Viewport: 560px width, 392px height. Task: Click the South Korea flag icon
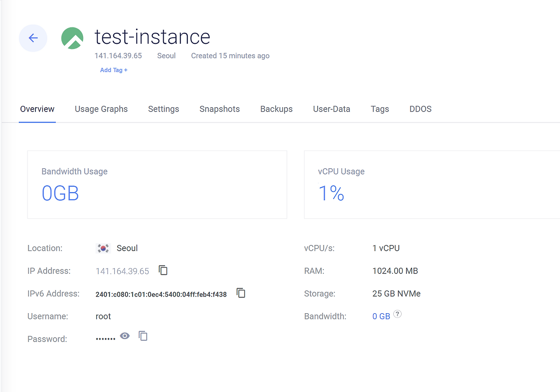pyautogui.click(x=103, y=248)
